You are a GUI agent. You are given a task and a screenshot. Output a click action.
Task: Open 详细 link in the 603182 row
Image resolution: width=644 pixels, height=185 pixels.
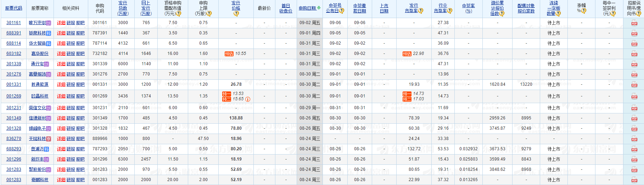pyautogui.click(x=61, y=54)
